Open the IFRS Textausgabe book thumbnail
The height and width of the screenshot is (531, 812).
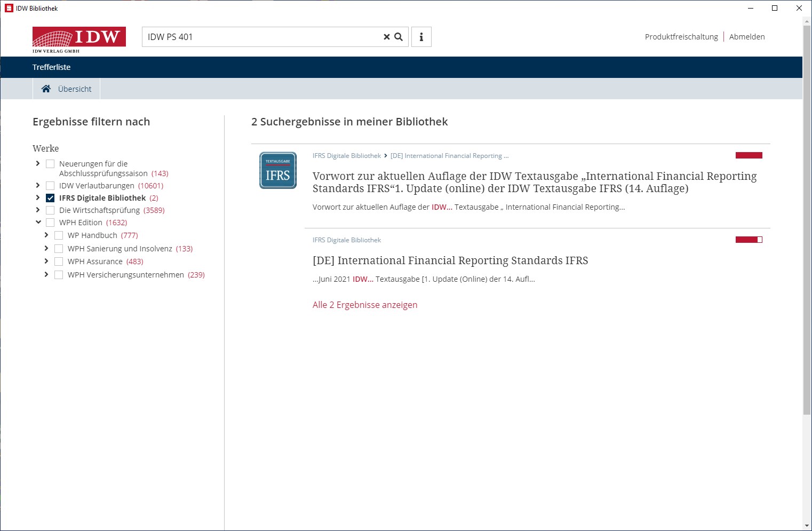(x=278, y=170)
